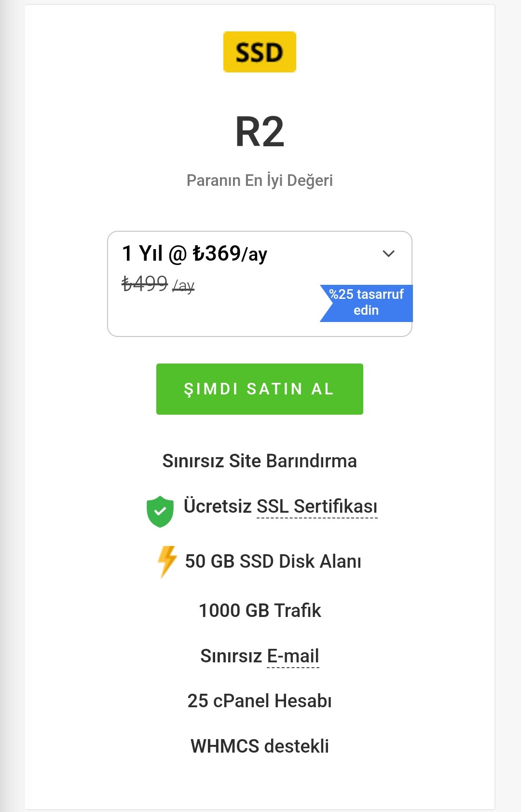Image resolution: width=521 pixels, height=812 pixels.
Task: Click the WHMCS destekli feature
Action: (x=260, y=746)
